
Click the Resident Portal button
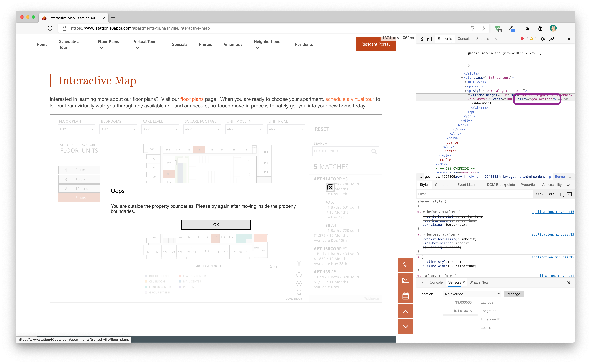click(375, 44)
